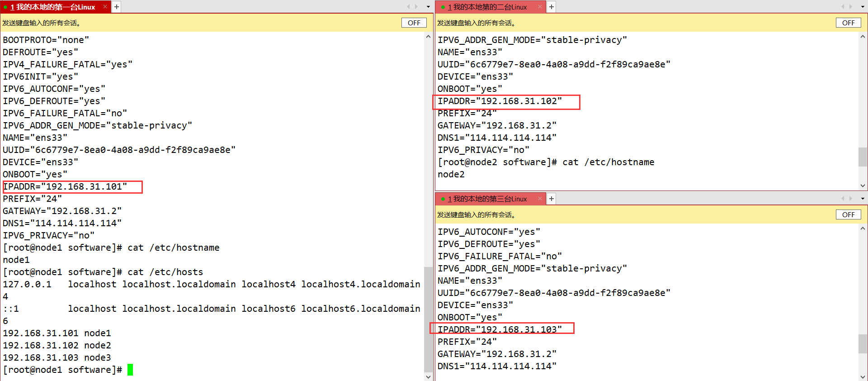Click the 127.0.0.1 localhost hosts line
The image size is (868, 381).
pos(212,284)
